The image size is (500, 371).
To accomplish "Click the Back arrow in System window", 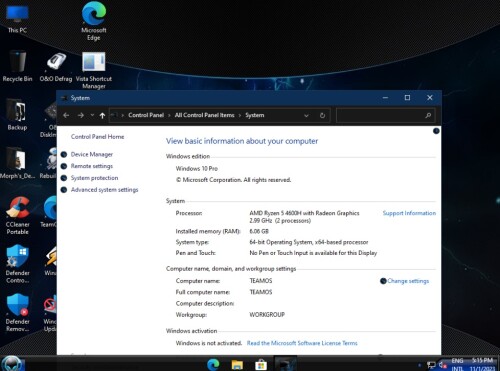I will 66,115.
